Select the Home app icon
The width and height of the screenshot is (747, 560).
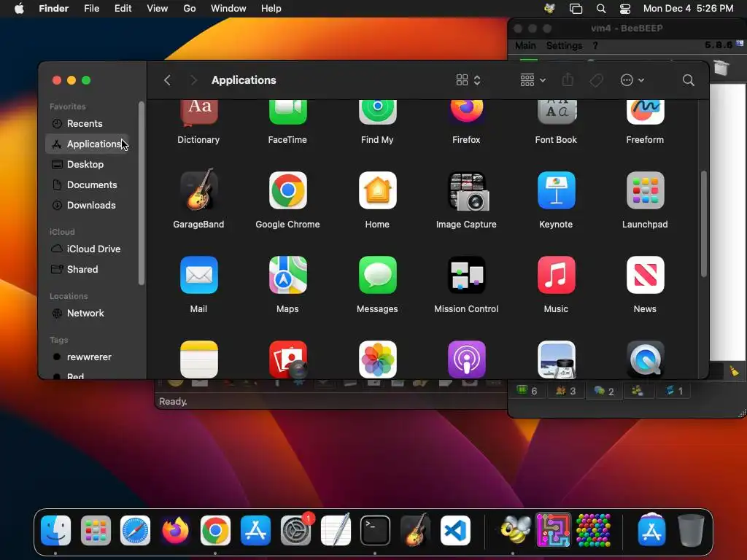377,190
